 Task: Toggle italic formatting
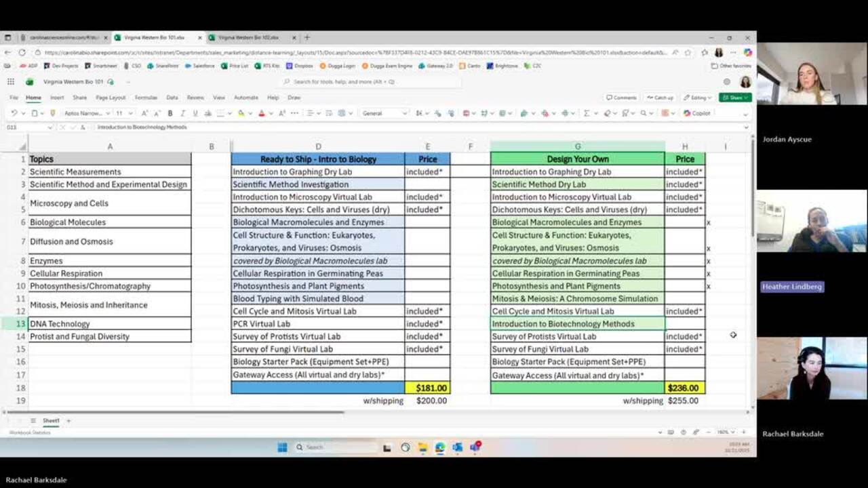[182, 113]
